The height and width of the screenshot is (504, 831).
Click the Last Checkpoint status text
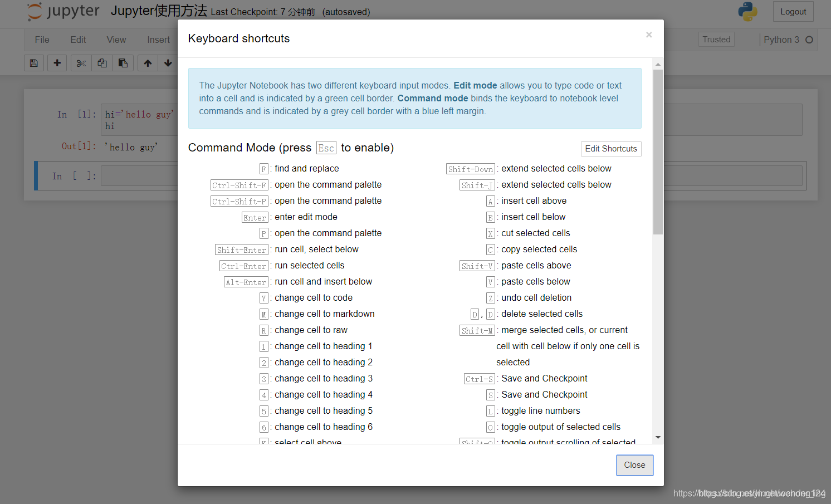[x=263, y=12]
